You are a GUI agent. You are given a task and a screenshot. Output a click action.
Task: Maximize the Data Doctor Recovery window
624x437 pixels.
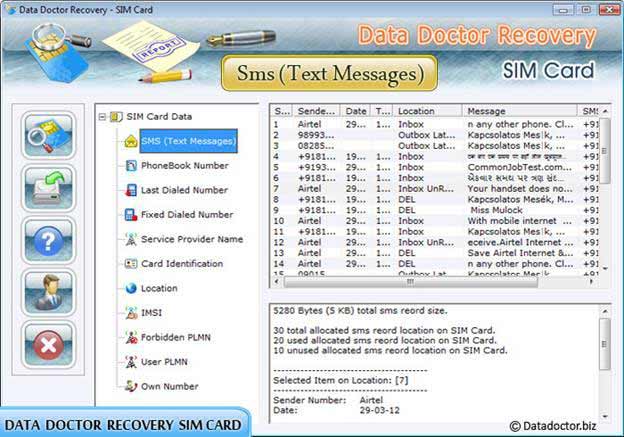pos(586,10)
